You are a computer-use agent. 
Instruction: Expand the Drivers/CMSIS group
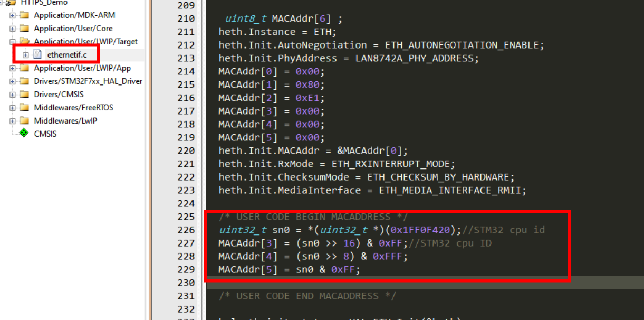pos(13,95)
